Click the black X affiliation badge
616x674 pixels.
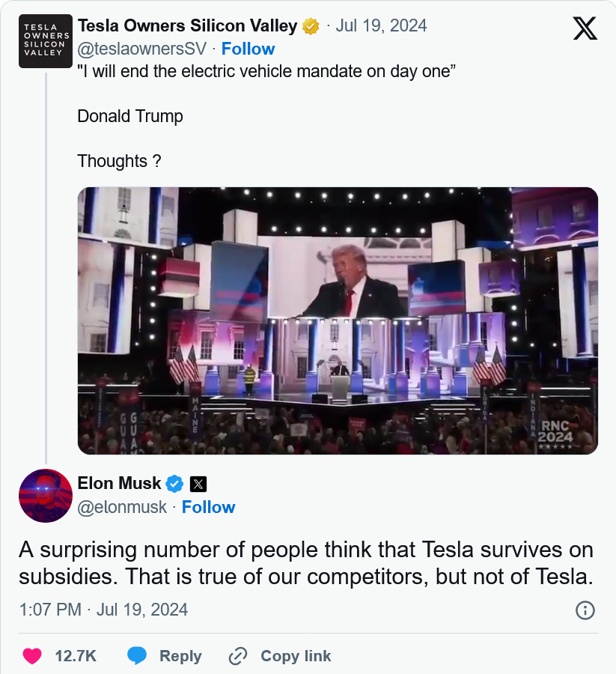(x=198, y=485)
